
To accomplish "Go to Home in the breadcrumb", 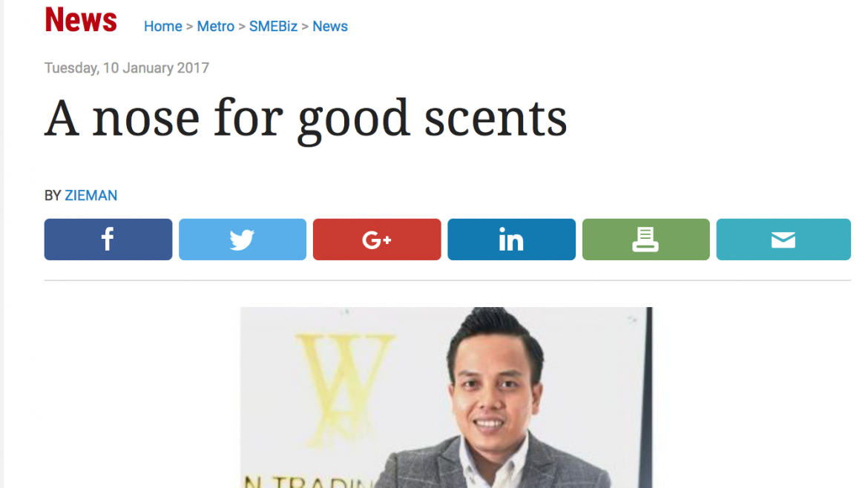I will point(162,27).
